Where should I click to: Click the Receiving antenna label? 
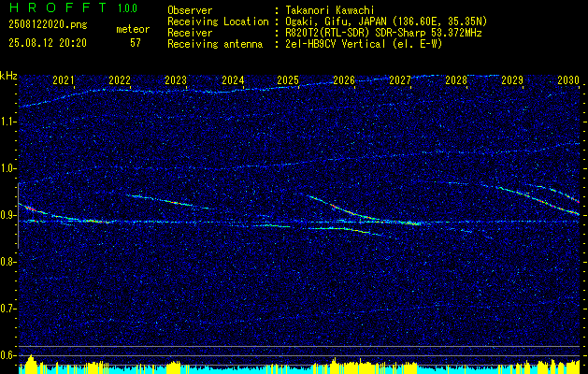pos(215,44)
